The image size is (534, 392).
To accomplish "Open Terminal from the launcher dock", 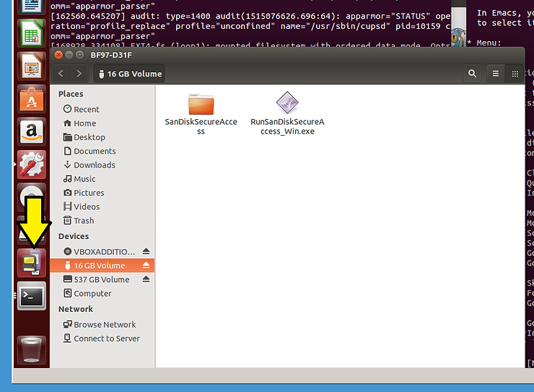I will pos(32,295).
